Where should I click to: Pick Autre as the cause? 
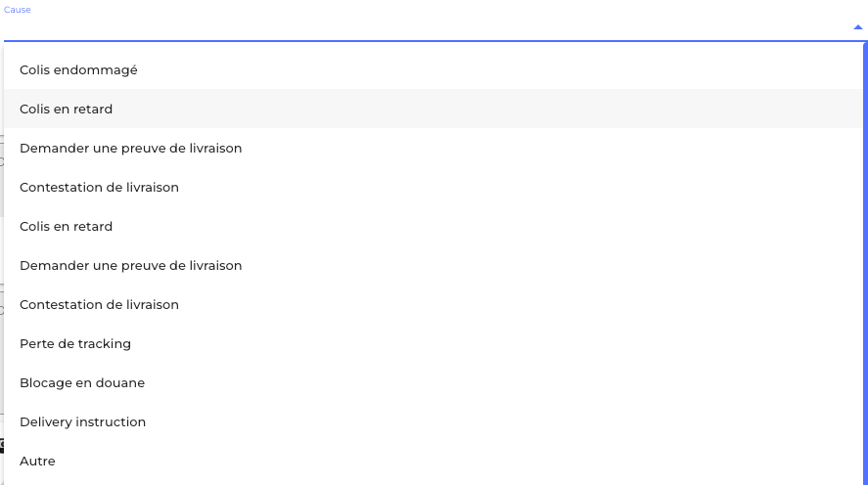(x=37, y=462)
